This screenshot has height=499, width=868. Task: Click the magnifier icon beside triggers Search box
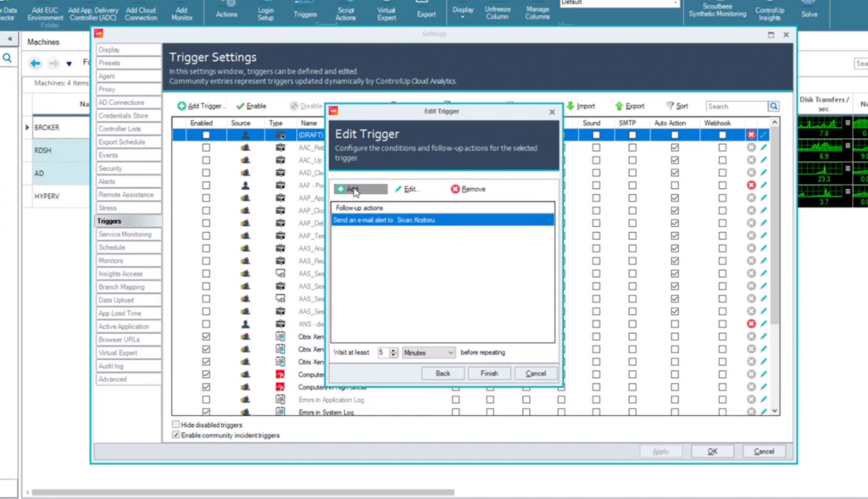(x=773, y=106)
